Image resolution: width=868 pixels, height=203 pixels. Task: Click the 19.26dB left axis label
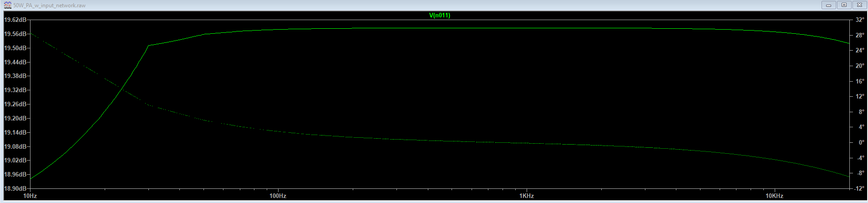(x=15, y=104)
